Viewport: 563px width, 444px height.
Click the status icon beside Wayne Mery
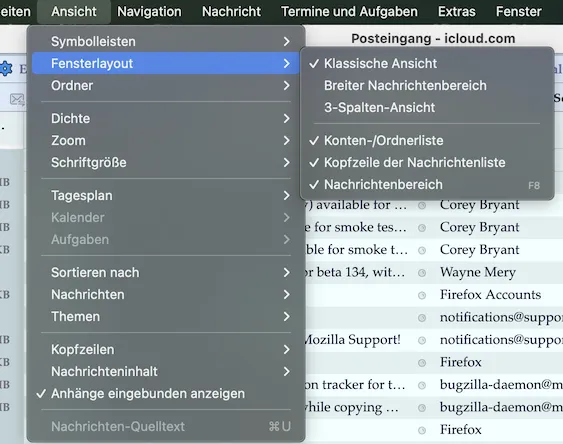(422, 273)
